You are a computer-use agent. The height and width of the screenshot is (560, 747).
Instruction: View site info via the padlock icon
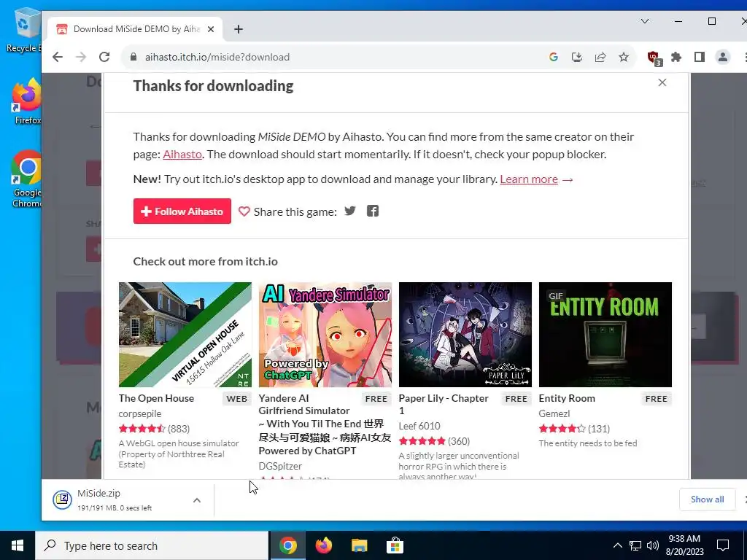(134, 57)
